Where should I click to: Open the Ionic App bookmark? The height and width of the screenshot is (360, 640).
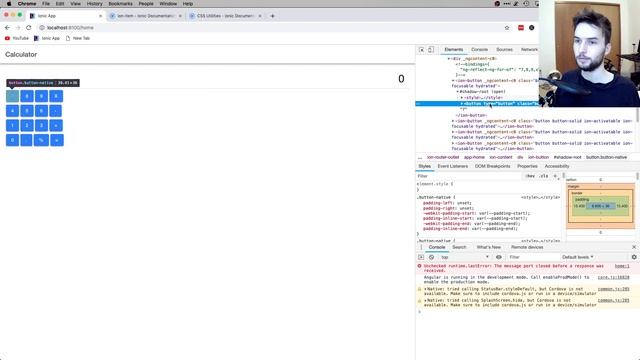point(47,38)
